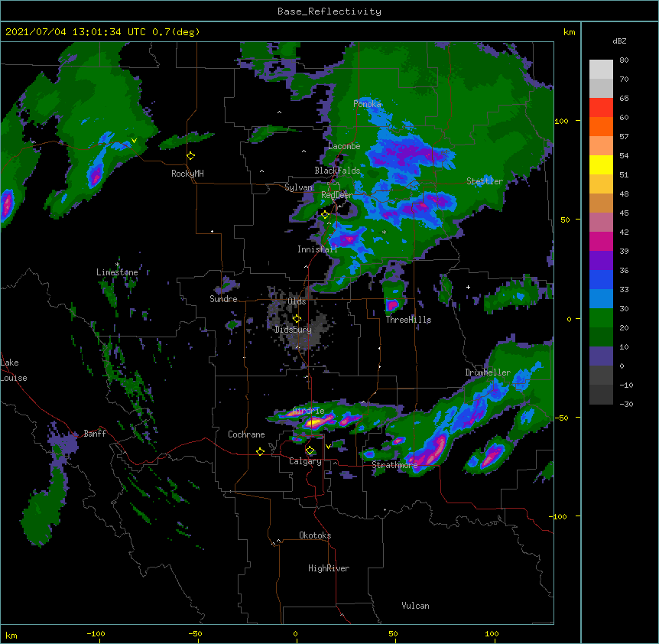Screen dimensions: 659x644
Task: Click the km label at the bottom-left corner
Action: (11, 636)
